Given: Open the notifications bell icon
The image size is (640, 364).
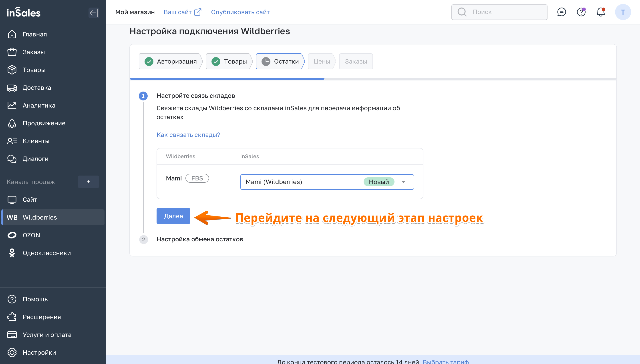Looking at the screenshot, I should (600, 12).
